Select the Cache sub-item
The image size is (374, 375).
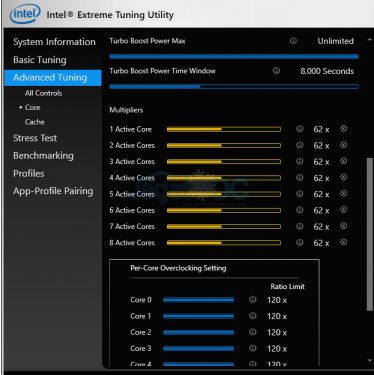[35, 122]
